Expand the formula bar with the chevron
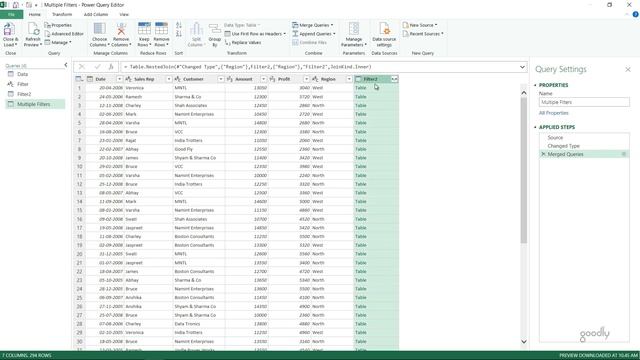640x360 pixels. pos(522,67)
